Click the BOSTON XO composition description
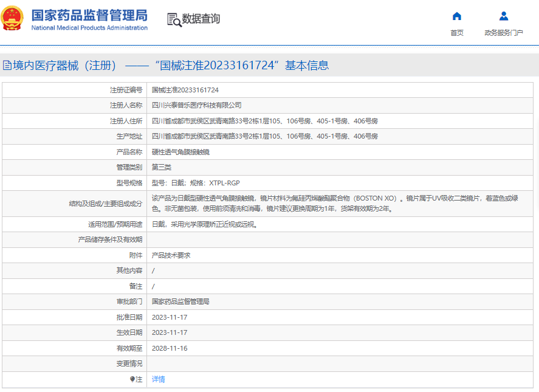Screen dimensions: 539x392 coord(335,204)
